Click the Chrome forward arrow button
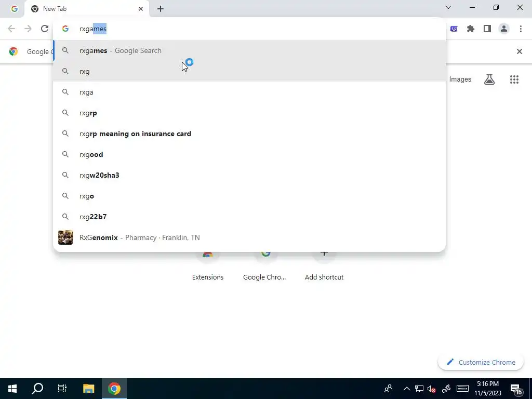 point(28,29)
